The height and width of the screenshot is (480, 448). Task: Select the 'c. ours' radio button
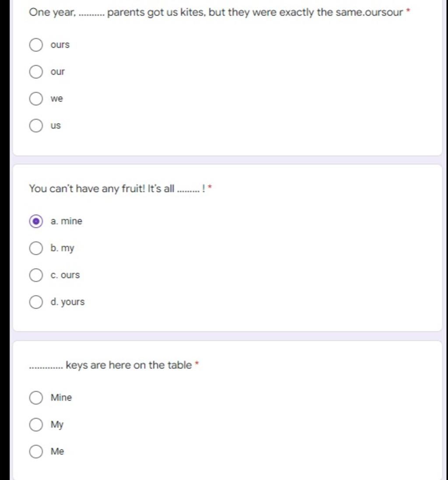[36, 275]
